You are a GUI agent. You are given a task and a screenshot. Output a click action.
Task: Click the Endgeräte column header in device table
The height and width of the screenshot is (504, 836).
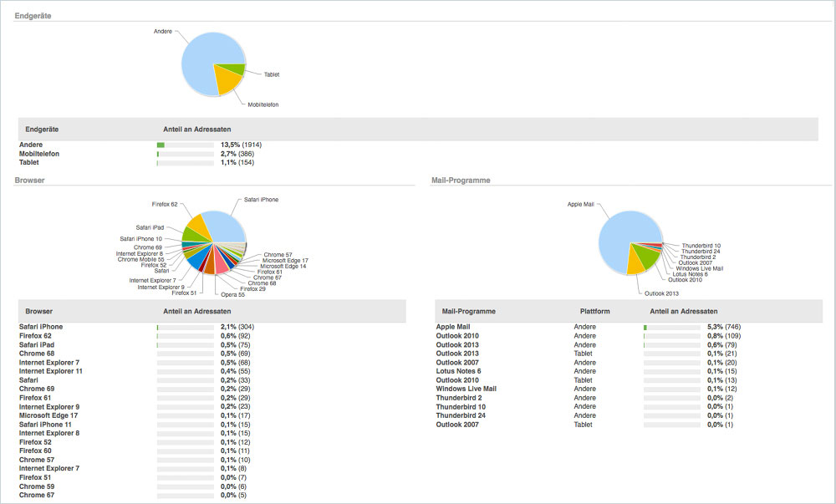click(x=42, y=130)
